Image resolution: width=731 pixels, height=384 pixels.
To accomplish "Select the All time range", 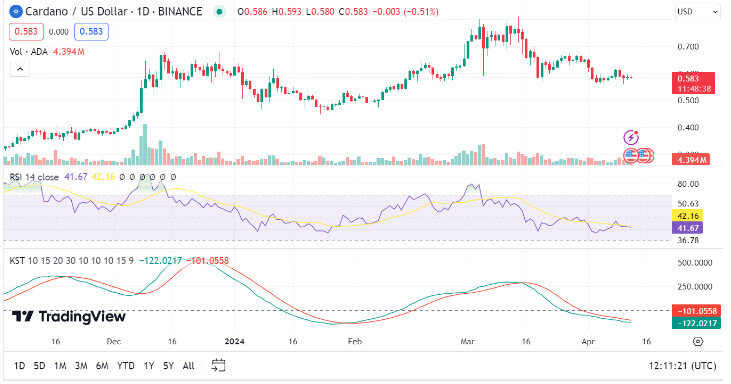I will pos(188,366).
